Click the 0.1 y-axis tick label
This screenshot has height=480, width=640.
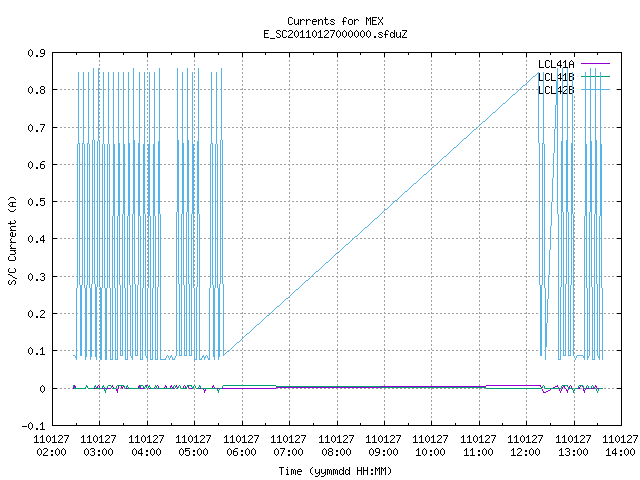coord(36,351)
